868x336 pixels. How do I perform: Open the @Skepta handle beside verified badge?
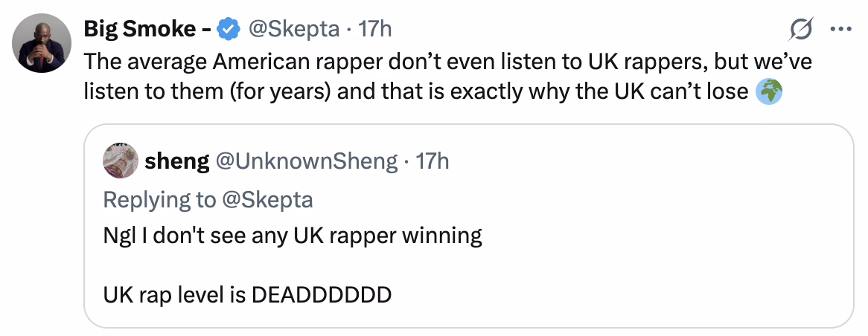coord(291,30)
